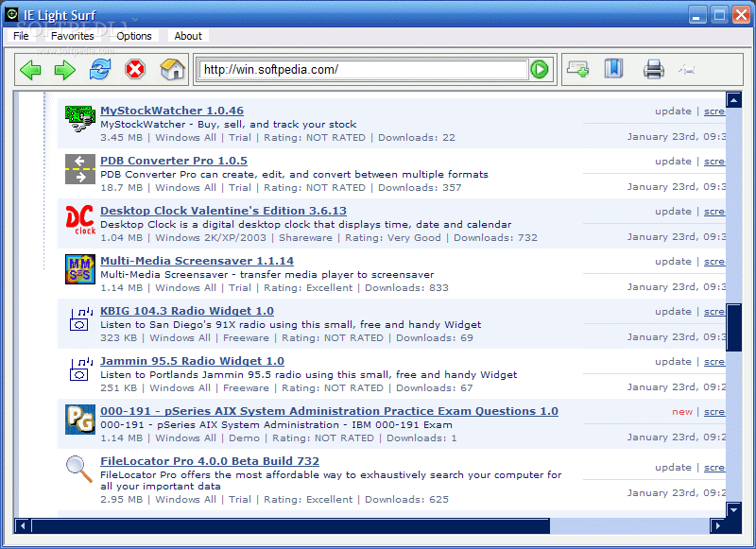Click 'Windows 2K/XP/2003' platform text
This screenshot has height=549, width=756.
(211, 237)
